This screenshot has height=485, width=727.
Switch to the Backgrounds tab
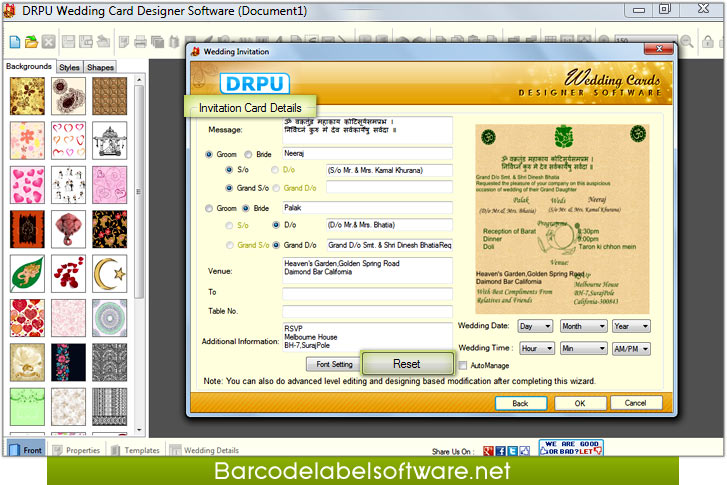click(29, 66)
